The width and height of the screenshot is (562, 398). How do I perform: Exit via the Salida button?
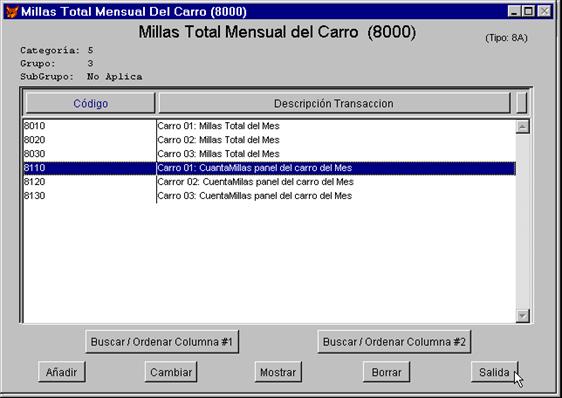(x=494, y=372)
